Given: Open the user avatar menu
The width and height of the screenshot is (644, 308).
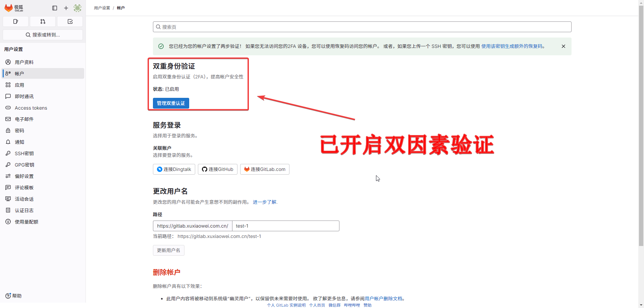Looking at the screenshot, I should click(x=77, y=8).
